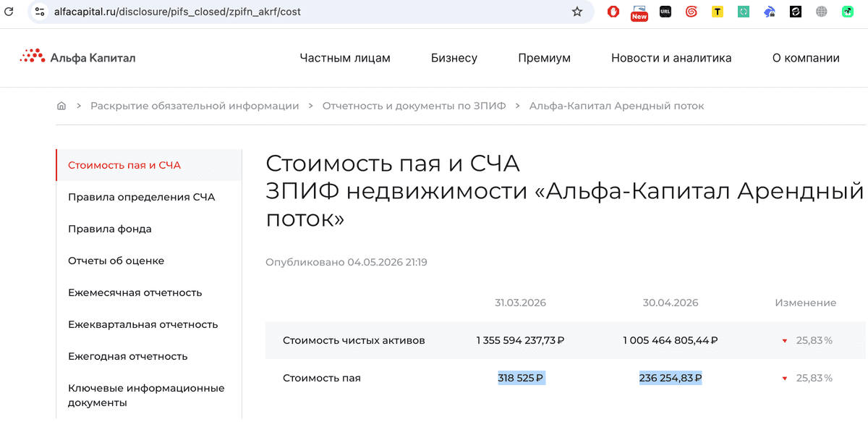
Task: Click the highlighted value 318 525 ₽
Action: click(x=521, y=378)
